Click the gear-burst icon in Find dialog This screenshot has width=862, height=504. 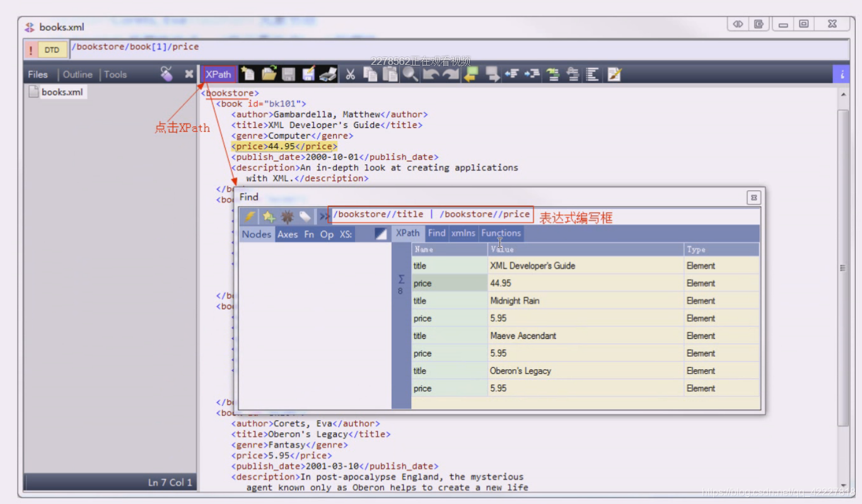coord(287,217)
